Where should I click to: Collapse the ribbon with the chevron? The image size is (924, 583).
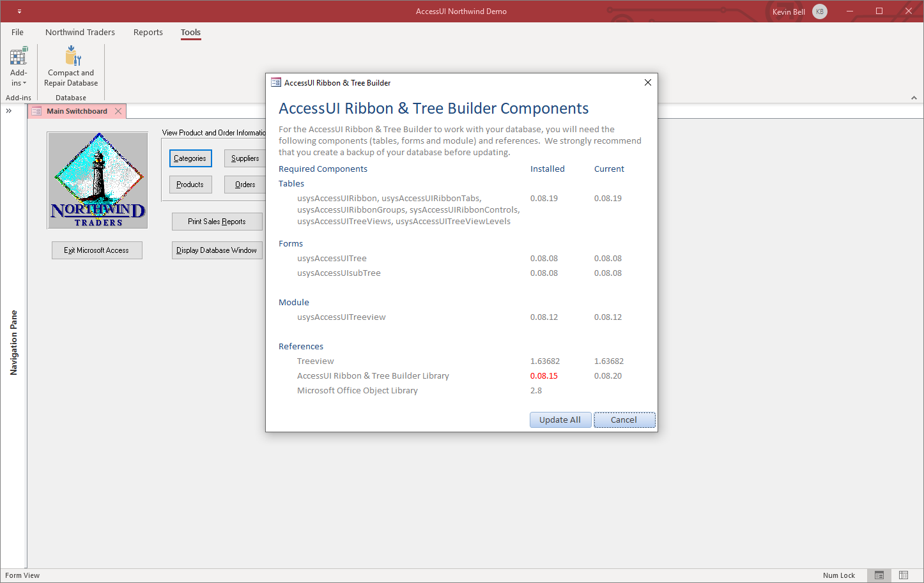(914, 98)
